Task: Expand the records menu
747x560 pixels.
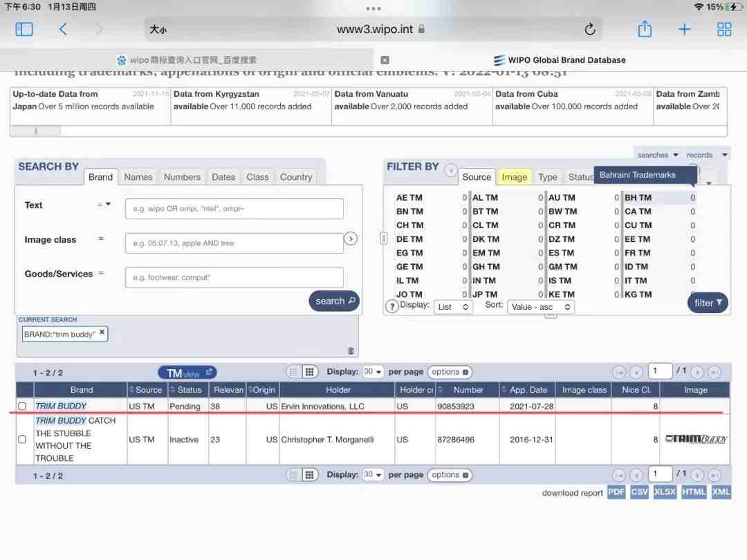Action: point(706,155)
